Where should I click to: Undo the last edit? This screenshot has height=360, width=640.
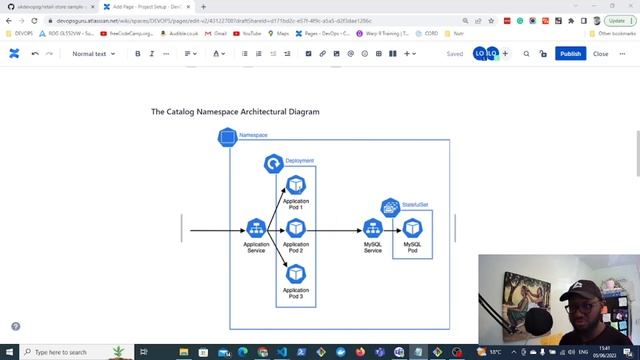pos(35,53)
